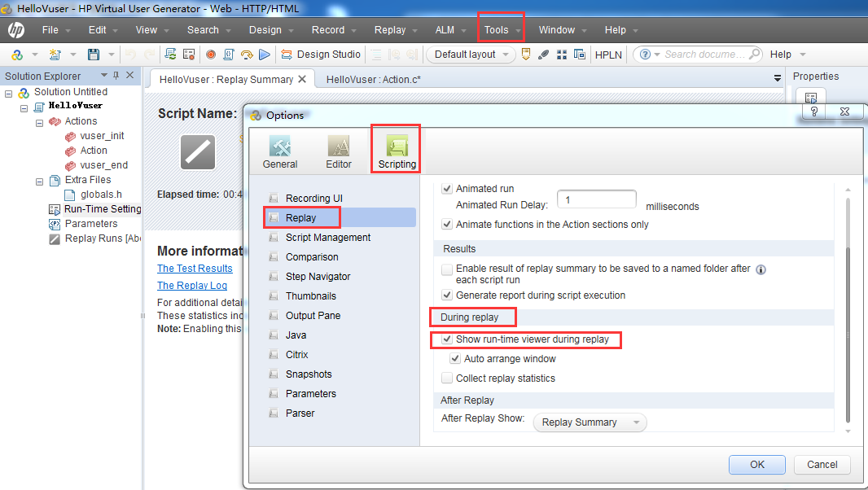
Task: Click the HPLN toolbar button
Action: pyautogui.click(x=607, y=55)
